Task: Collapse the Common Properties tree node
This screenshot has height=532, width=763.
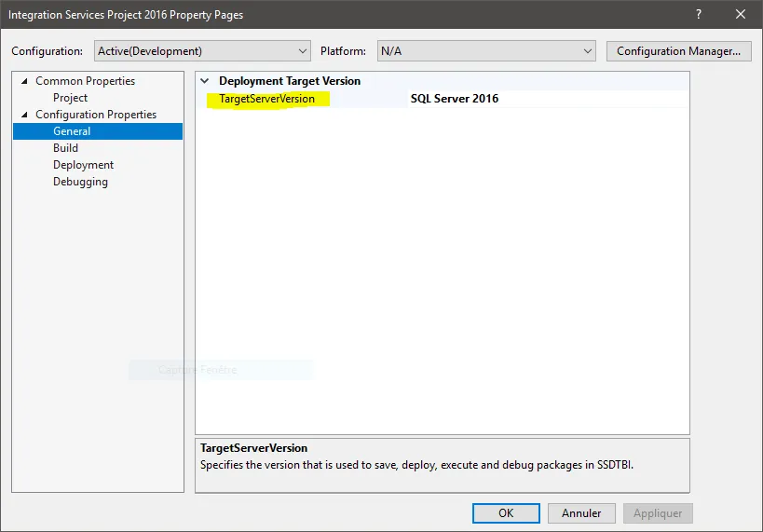Action: point(24,81)
